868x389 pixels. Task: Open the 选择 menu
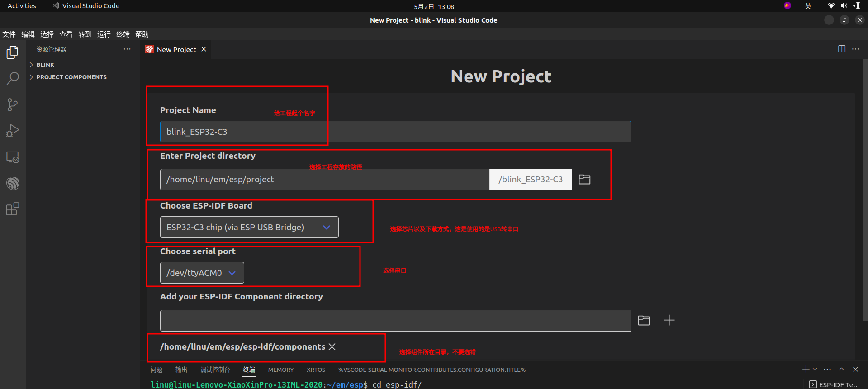(47, 34)
